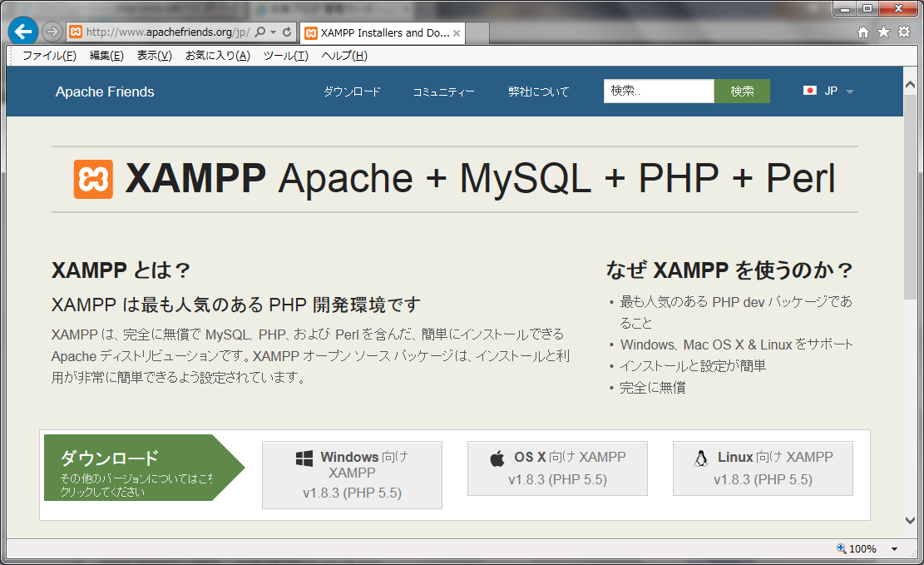924x565 pixels.
Task: Open the コミュニティー navigation link
Action: click(x=443, y=92)
